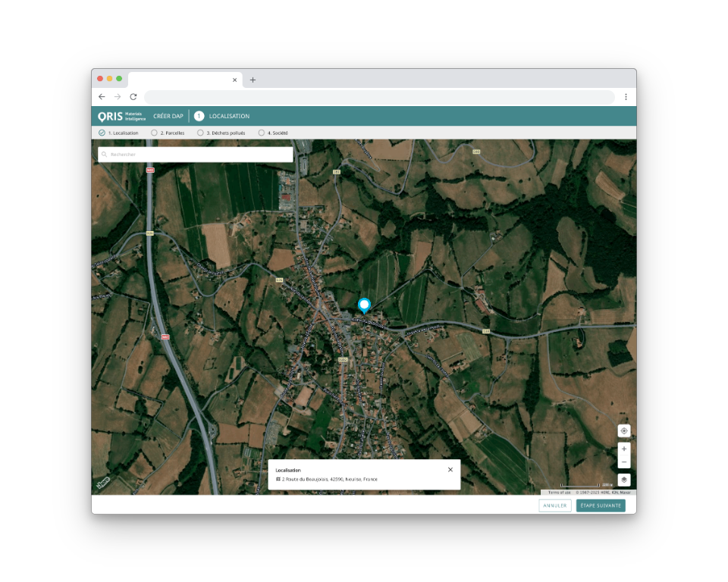Click the blue location pin marker
The height and width of the screenshot is (582, 728).
click(x=364, y=305)
